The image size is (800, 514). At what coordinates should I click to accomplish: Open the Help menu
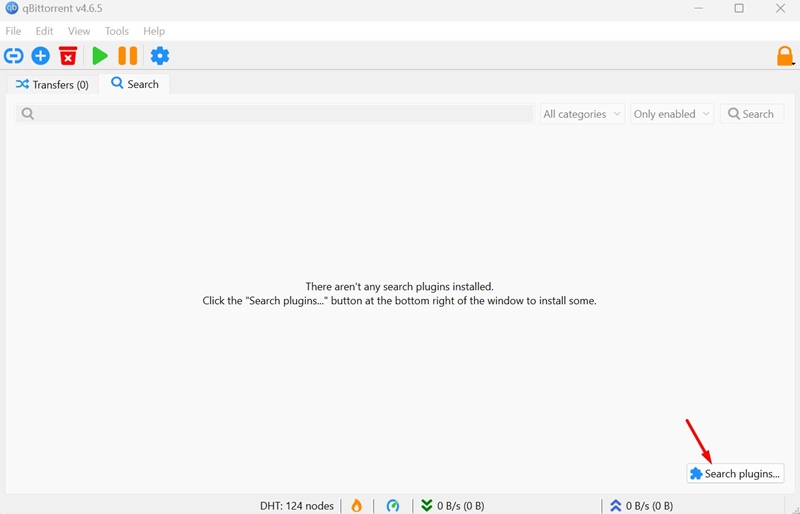click(154, 31)
